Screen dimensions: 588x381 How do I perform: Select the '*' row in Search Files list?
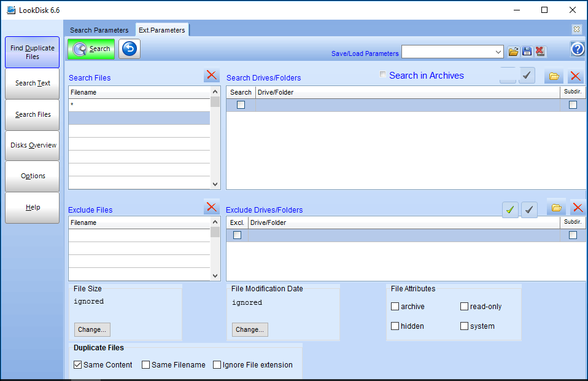pyautogui.click(x=139, y=104)
